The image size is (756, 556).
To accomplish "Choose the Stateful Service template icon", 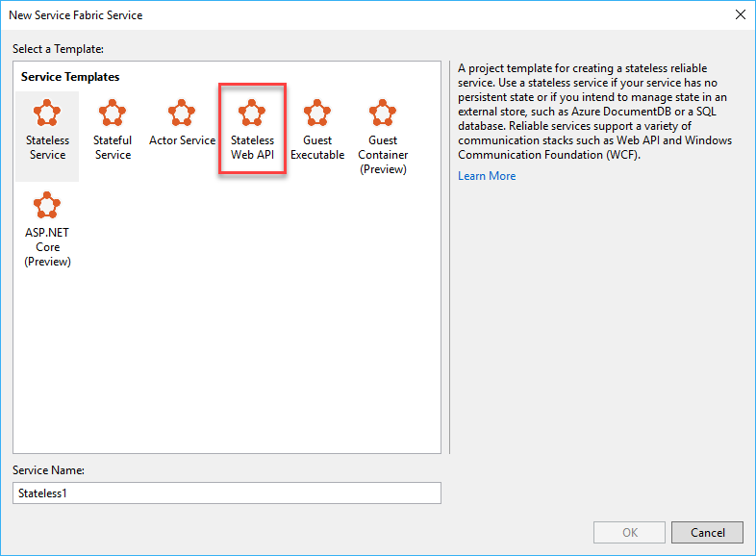I will tap(113, 114).
